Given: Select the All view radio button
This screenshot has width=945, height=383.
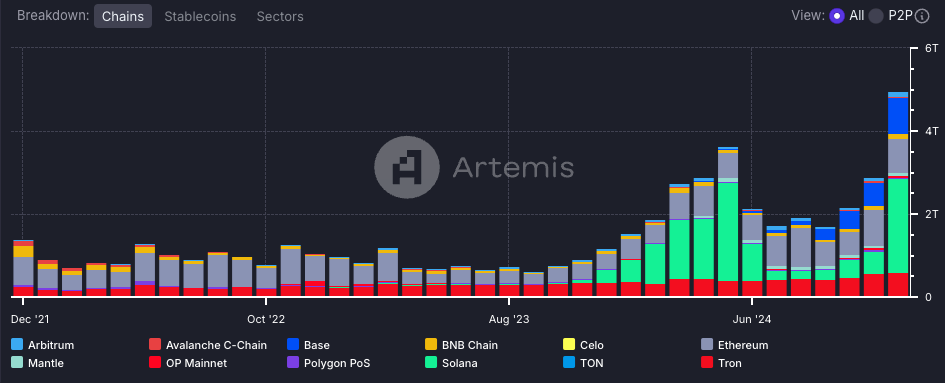Looking at the screenshot, I should 837,16.
